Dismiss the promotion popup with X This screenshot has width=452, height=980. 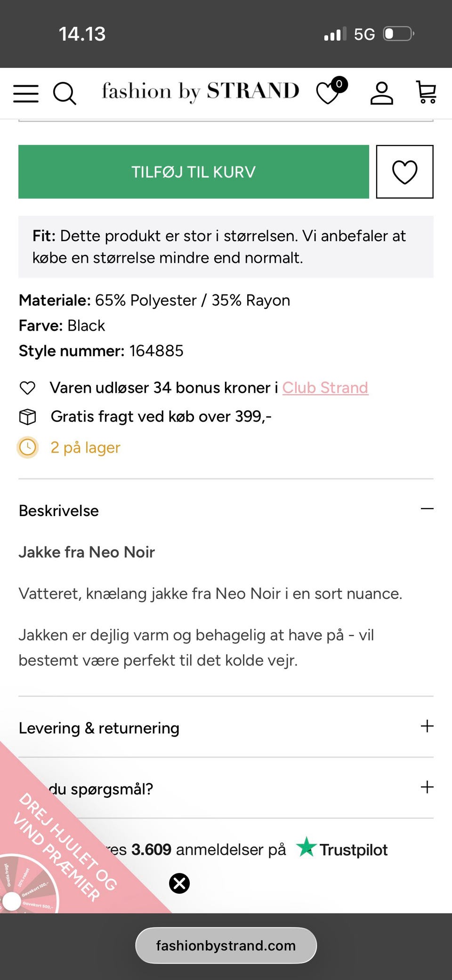[179, 883]
